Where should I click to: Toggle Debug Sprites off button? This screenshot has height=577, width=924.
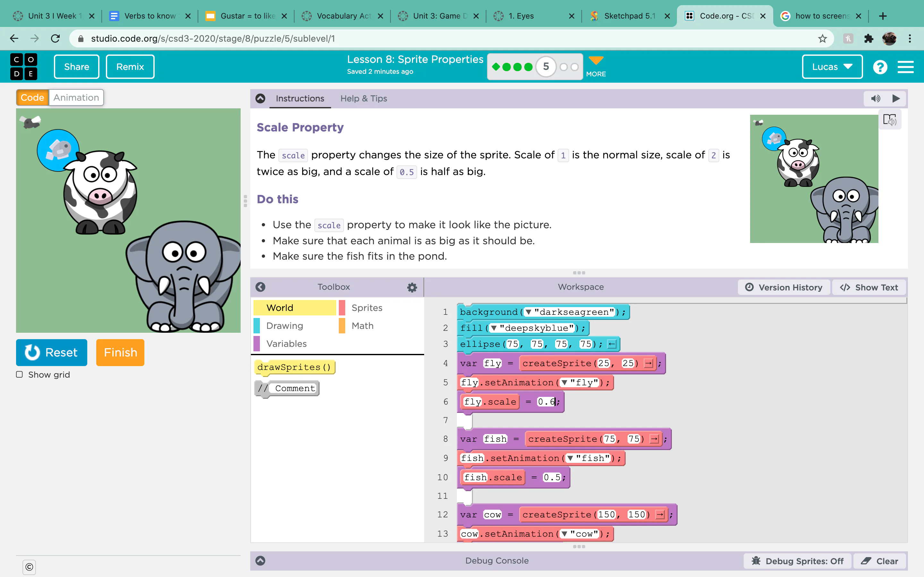pos(797,561)
